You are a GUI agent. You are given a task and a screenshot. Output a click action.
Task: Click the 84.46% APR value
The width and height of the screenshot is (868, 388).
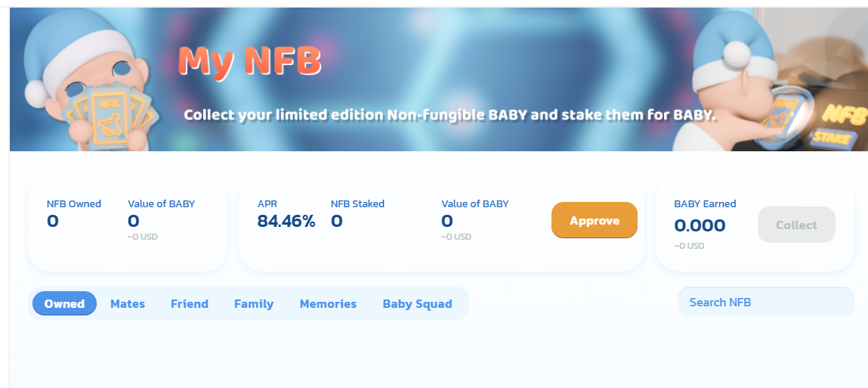286,221
